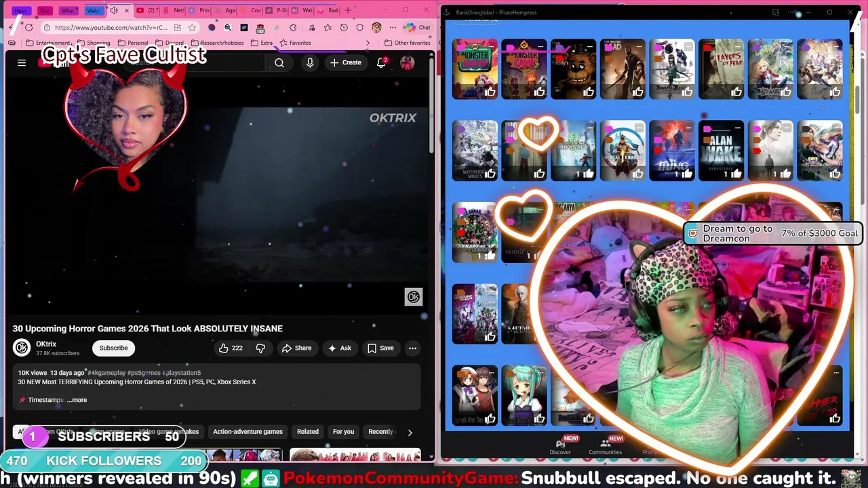Switch to the P-St browser tab

pyautogui.click(x=276, y=10)
